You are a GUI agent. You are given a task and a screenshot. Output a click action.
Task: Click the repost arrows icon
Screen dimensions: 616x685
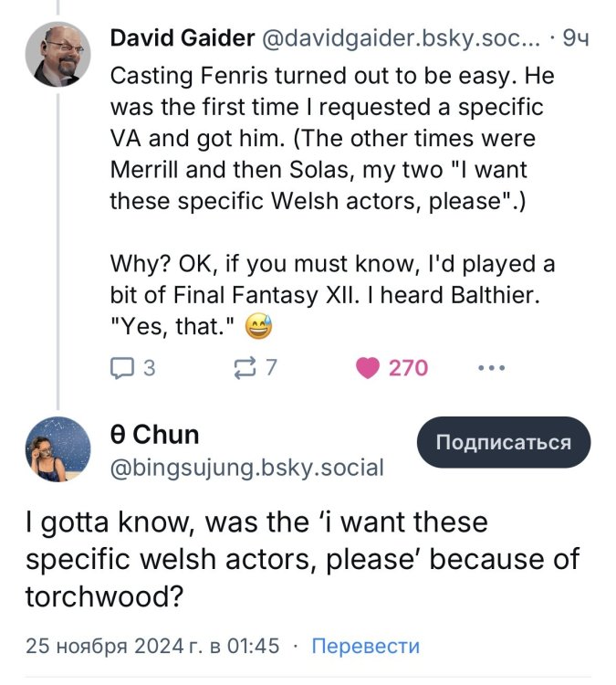pos(245,368)
